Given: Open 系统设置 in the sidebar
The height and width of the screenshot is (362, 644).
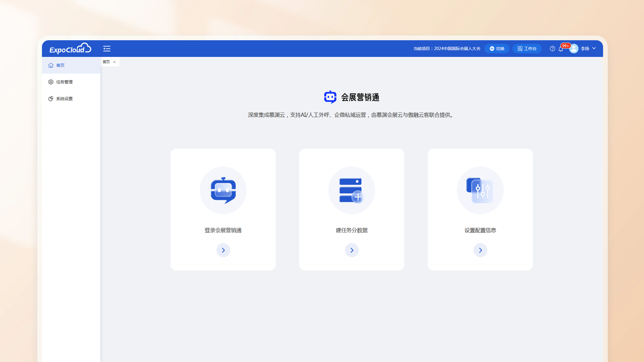Looking at the screenshot, I should coord(71,99).
